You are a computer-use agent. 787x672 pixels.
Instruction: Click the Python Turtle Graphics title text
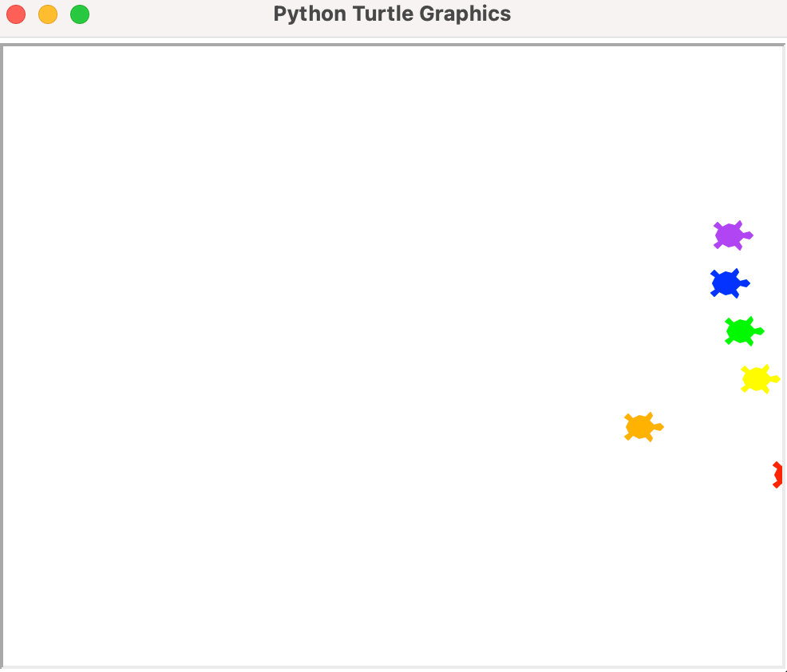coord(393,14)
